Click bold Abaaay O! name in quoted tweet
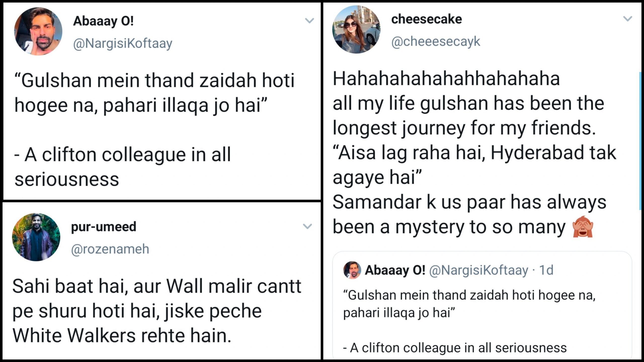Screen dimensions: 644x362 pyautogui.click(x=395, y=270)
